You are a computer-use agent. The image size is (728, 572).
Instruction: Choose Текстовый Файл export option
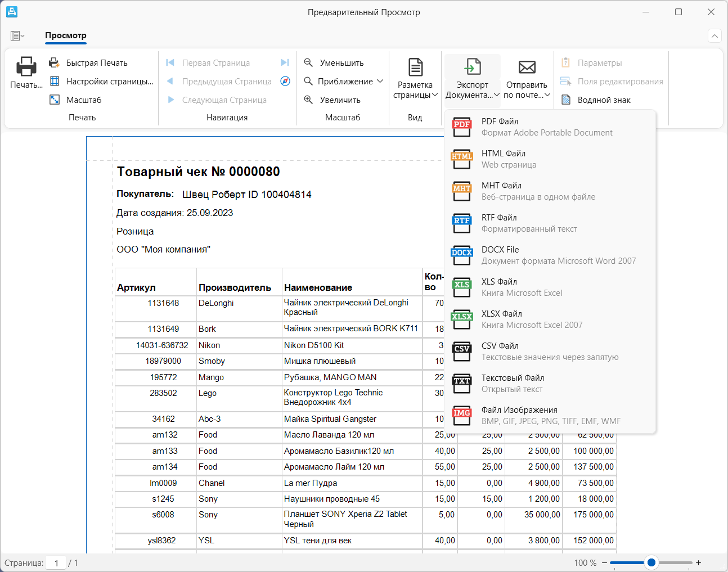click(x=550, y=384)
